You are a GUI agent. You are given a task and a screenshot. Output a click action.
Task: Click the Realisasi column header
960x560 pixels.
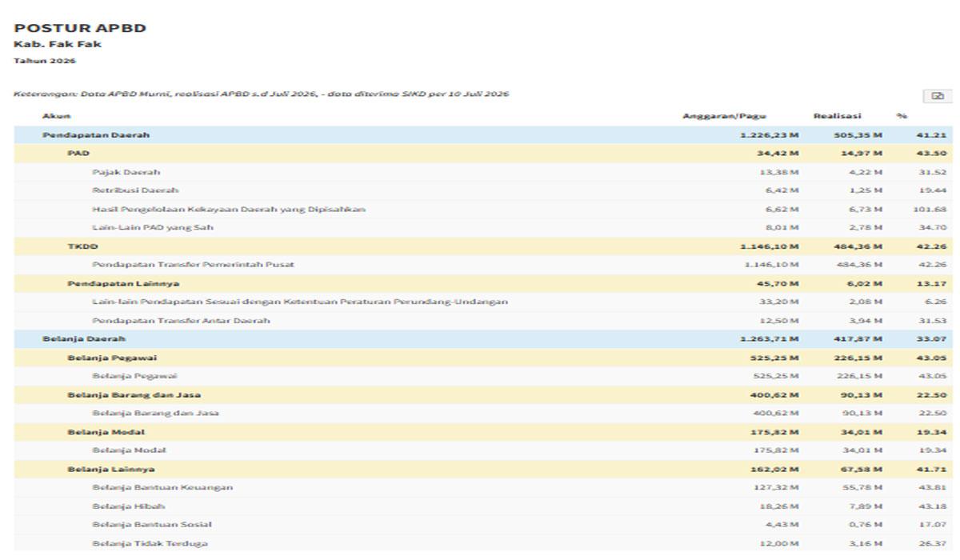pyautogui.click(x=838, y=117)
